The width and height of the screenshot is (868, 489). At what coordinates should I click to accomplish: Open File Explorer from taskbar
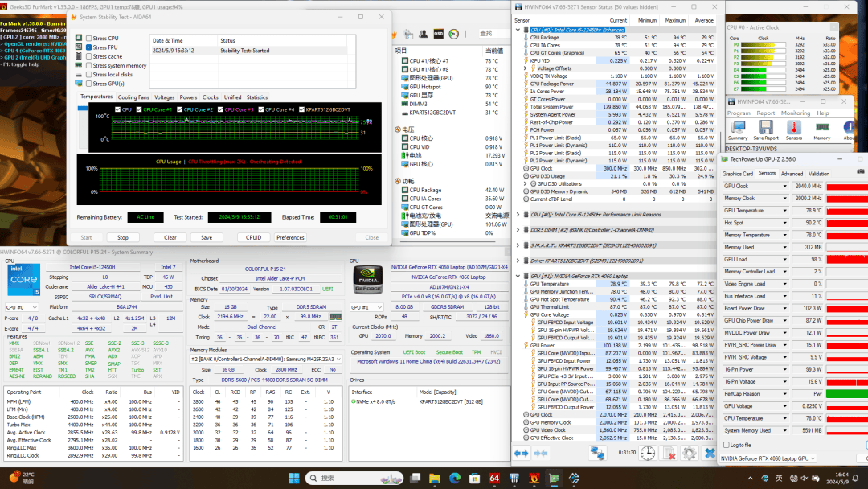(x=435, y=478)
